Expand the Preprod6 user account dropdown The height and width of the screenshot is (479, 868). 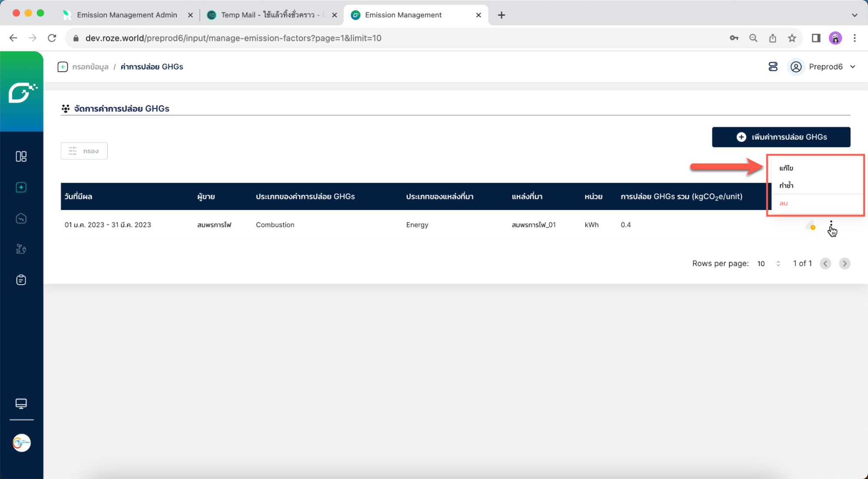[x=825, y=67]
